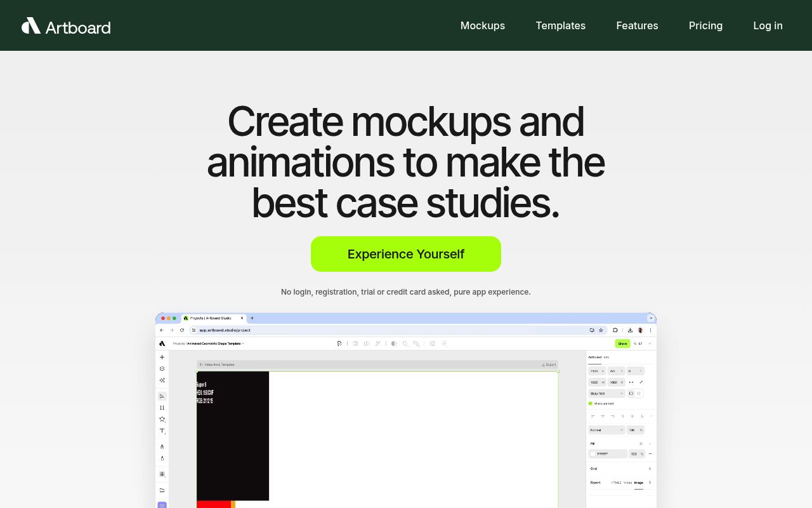Open the browser extensions puzzle icon in preview
812x508 pixels.
tap(615, 330)
